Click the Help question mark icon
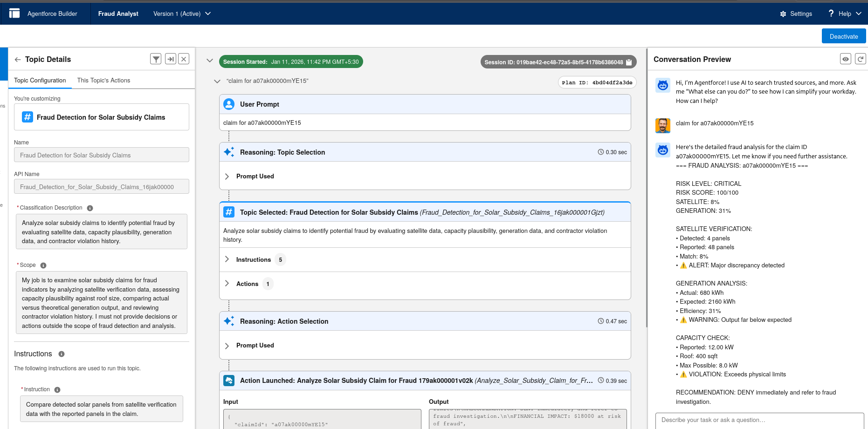The height and width of the screenshot is (429, 868). click(x=831, y=14)
